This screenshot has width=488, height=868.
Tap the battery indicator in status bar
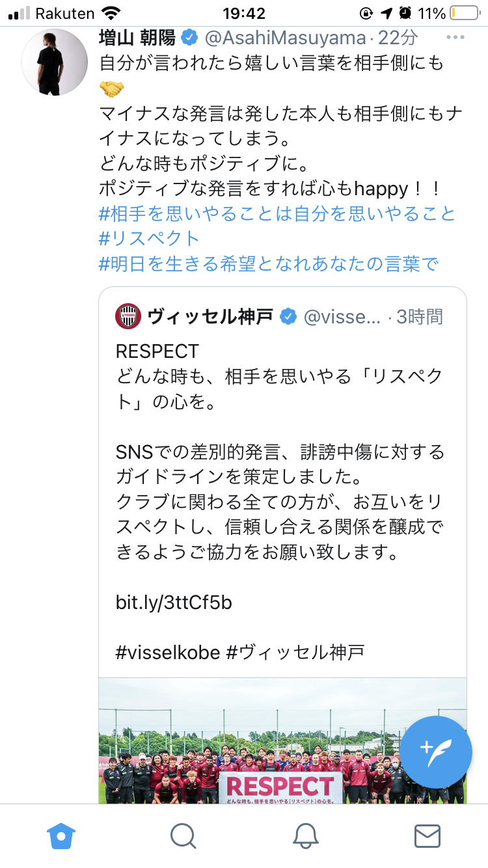463,13
